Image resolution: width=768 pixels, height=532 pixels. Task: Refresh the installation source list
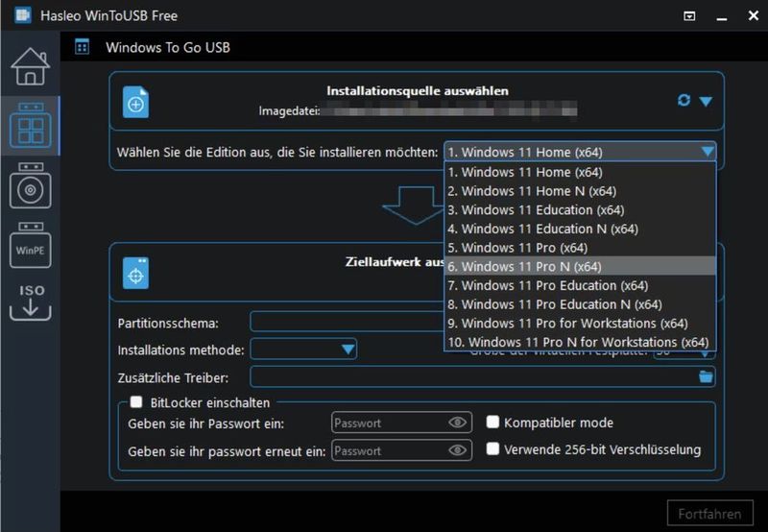coord(684,101)
